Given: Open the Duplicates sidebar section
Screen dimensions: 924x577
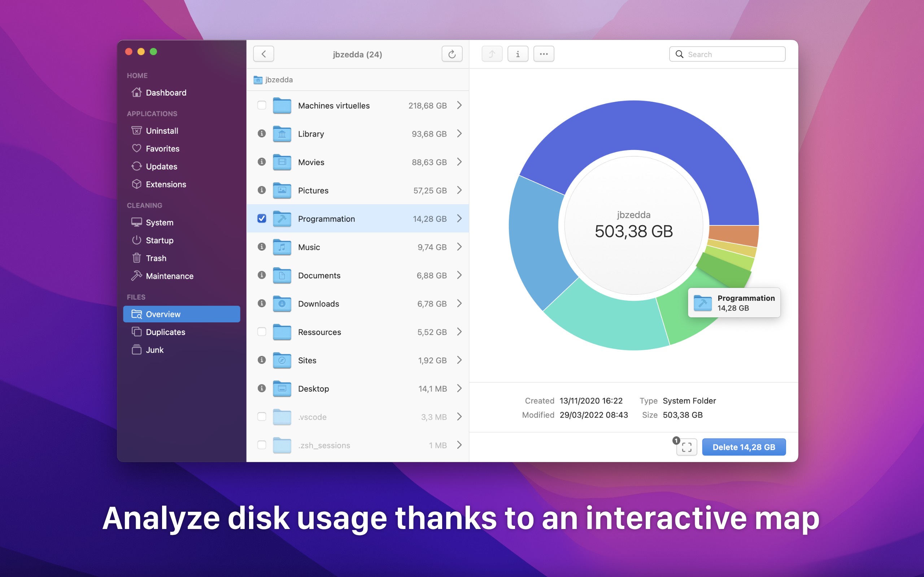Looking at the screenshot, I should [x=165, y=332].
